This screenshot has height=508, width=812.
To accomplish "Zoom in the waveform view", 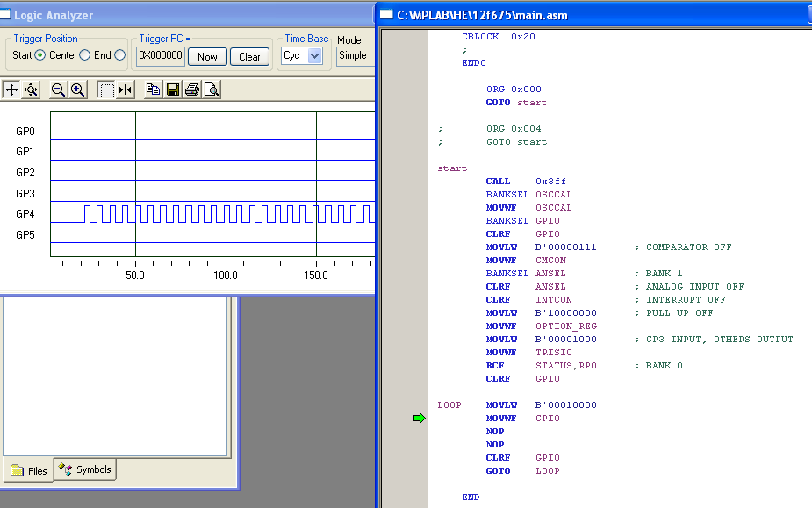I will click(x=77, y=89).
